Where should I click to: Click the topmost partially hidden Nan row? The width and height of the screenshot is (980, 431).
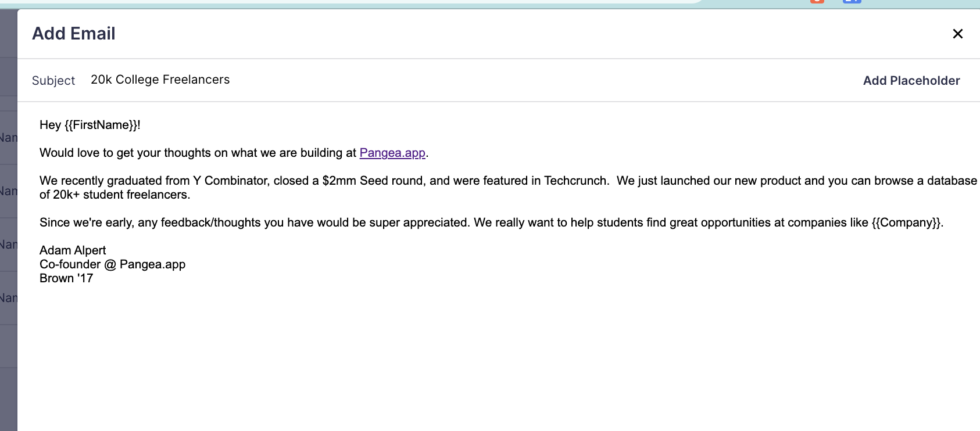tap(8, 138)
